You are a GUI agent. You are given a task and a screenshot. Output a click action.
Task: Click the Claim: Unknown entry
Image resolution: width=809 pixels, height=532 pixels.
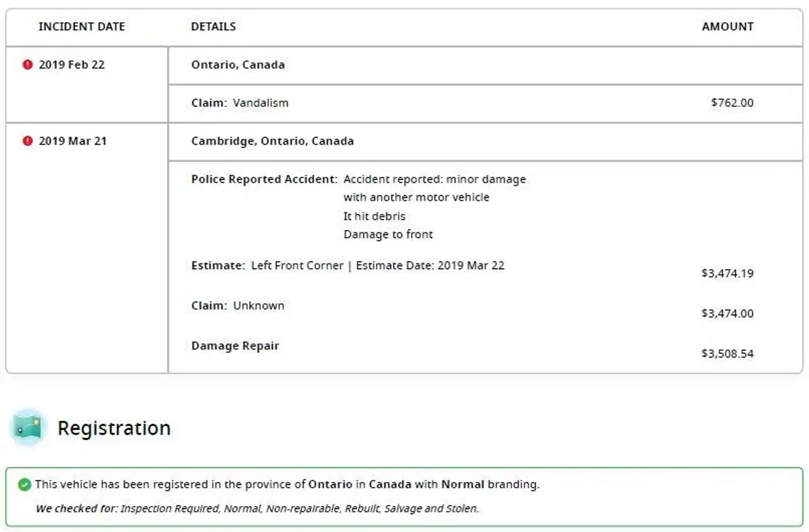238,306
